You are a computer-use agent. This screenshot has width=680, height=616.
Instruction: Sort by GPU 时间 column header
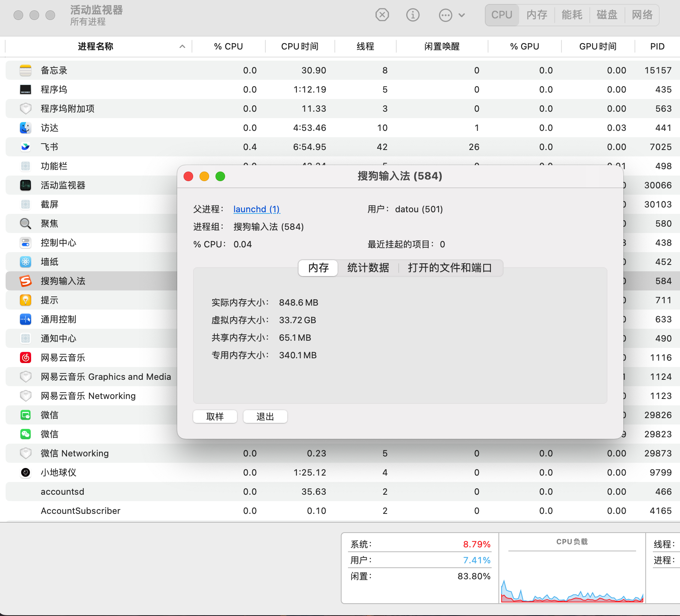coord(598,46)
